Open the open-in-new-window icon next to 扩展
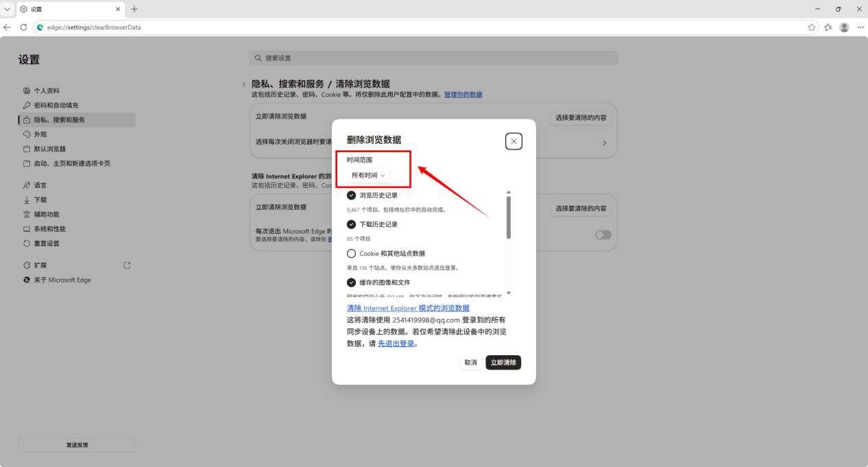The width and height of the screenshot is (868, 467). 127,265
